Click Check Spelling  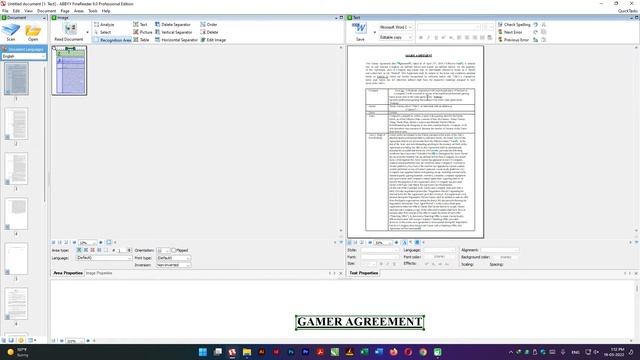point(514,24)
